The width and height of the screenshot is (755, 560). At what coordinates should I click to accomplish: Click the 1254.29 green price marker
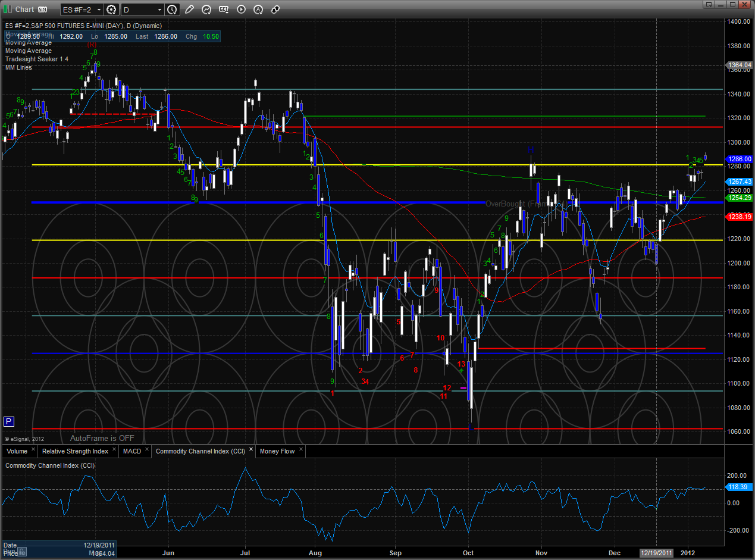[740, 197]
